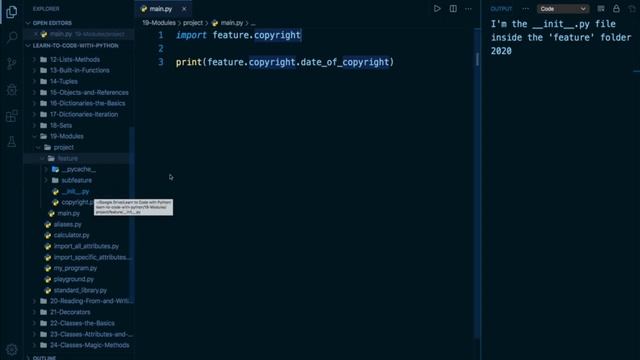Expand the 16-Dictionaries-the-Basics folder
Viewport: 640px width, 360px height.
click(87, 103)
